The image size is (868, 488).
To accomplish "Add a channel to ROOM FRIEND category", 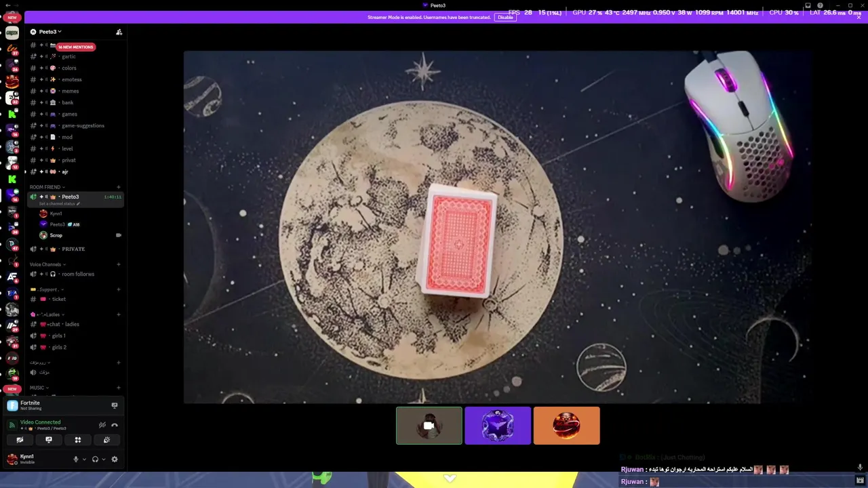I will 118,187.
